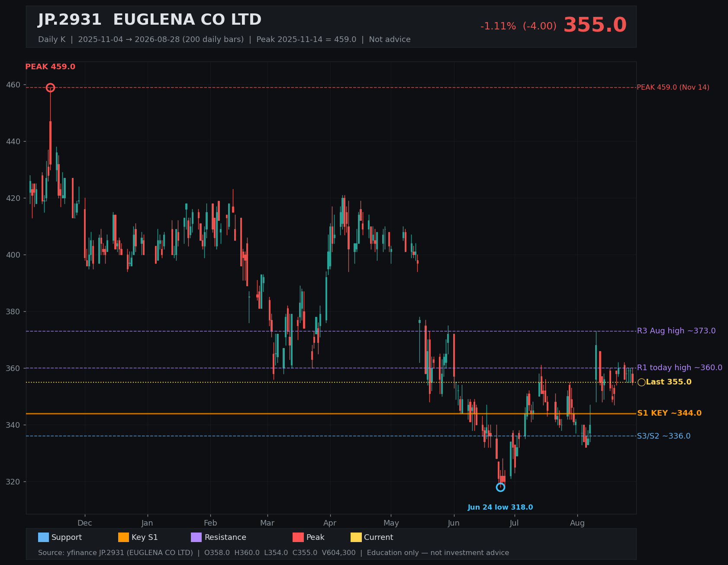
Task: Click the blue Jun 24 low circle marker
Action: pyautogui.click(x=500, y=487)
